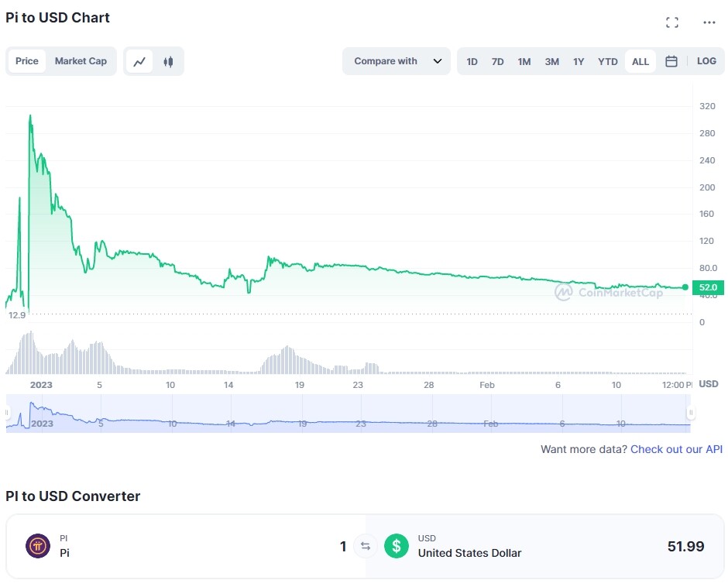Open the three-dot more options menu
The image size is (728, 587).
click(x=709, y=22)
